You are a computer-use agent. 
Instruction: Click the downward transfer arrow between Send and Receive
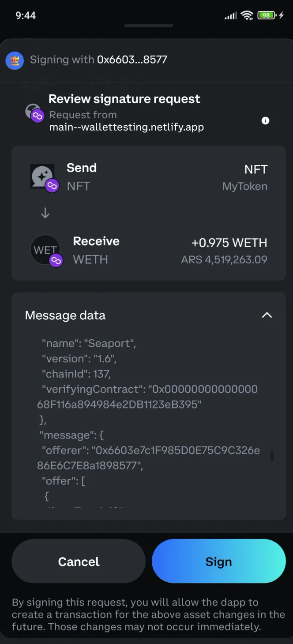pyautogui.click(x=45, y=213)
